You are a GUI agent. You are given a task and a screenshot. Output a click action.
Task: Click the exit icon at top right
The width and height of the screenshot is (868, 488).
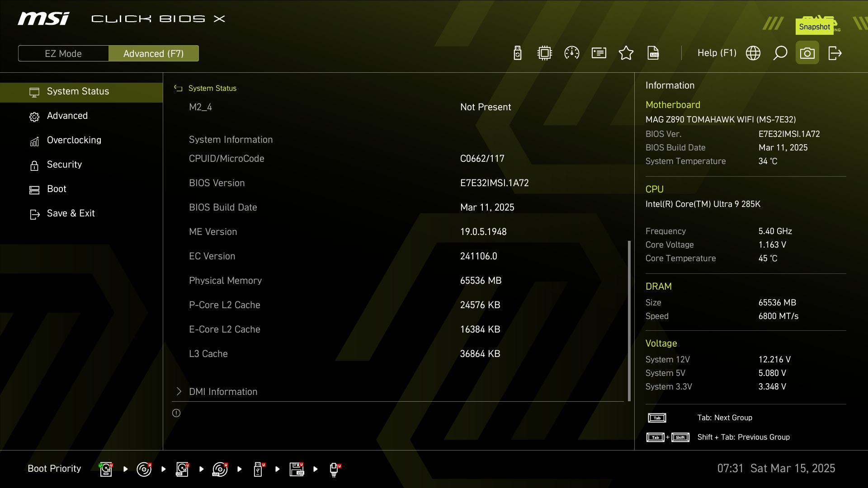point(835,53)
